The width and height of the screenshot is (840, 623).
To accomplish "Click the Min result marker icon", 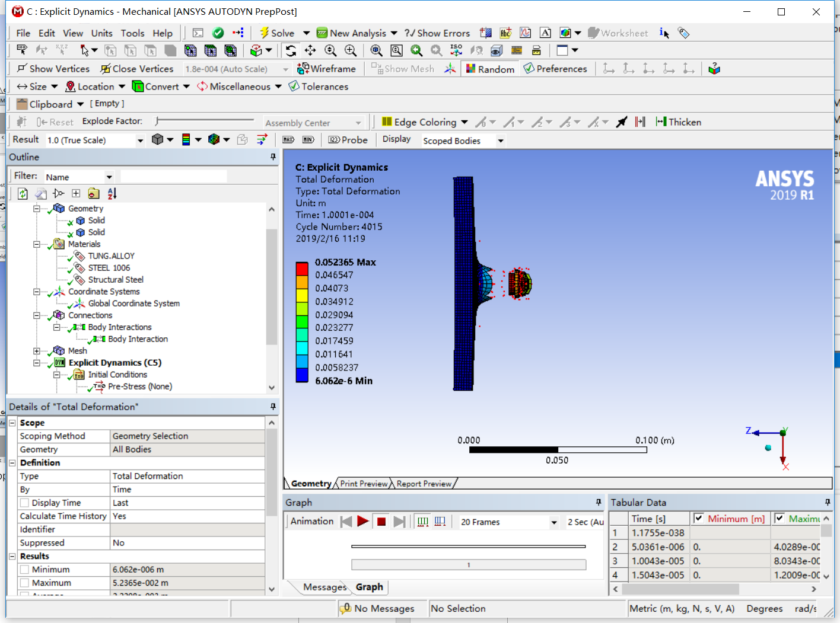I will pyautogui.click(x=308, y=140).
